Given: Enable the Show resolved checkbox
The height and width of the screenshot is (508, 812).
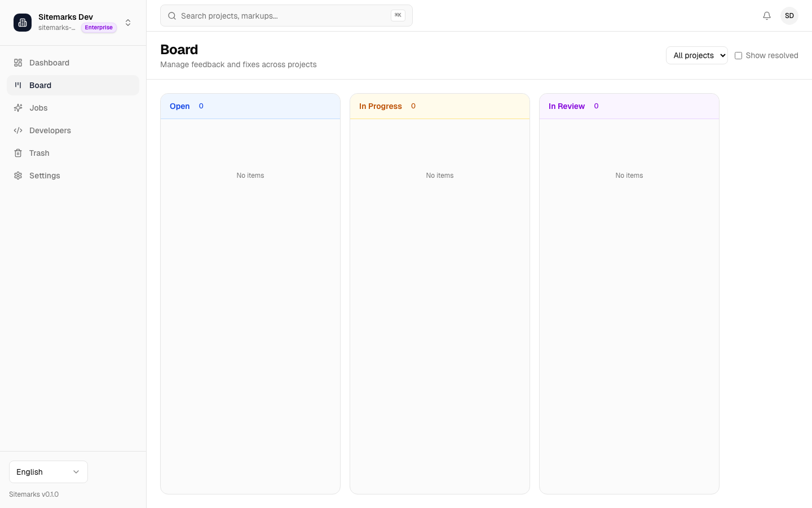Looking at the screenshot, I should click(739, 55).
